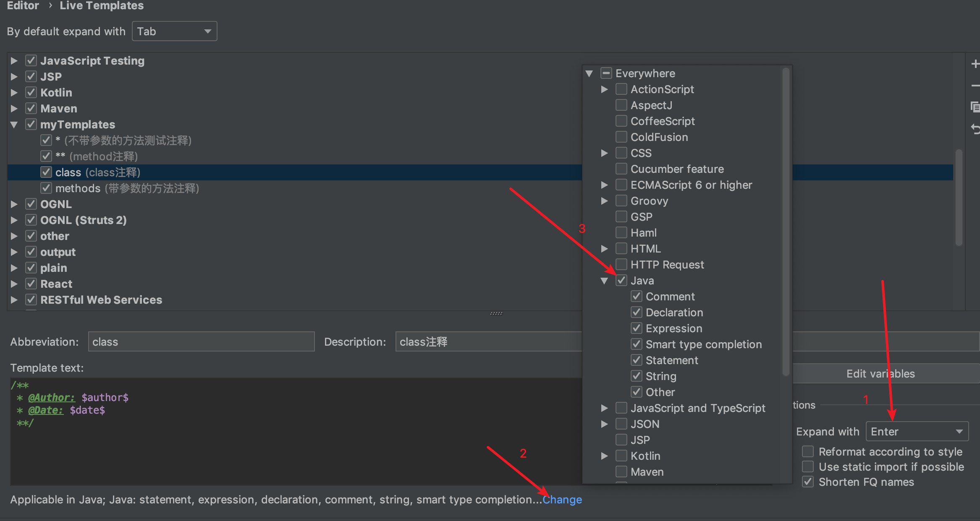Select the methods template entry

[x=78, y=188]
